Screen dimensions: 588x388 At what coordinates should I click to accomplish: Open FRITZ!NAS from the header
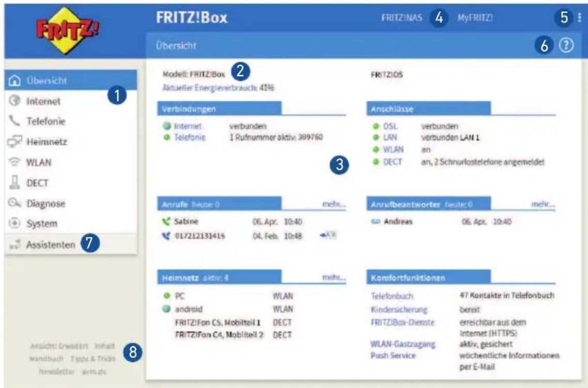tap(402, 18)
